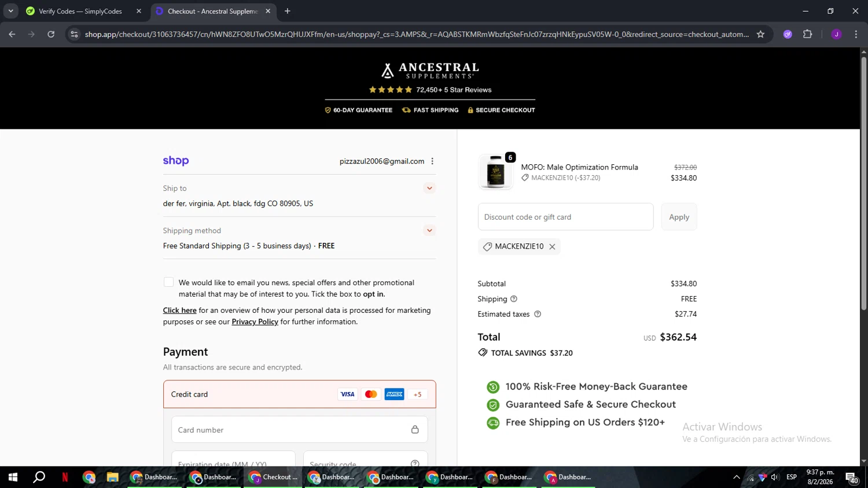Open Windows taskbar search
Screen dimensions: 868x488
(39, 477)
